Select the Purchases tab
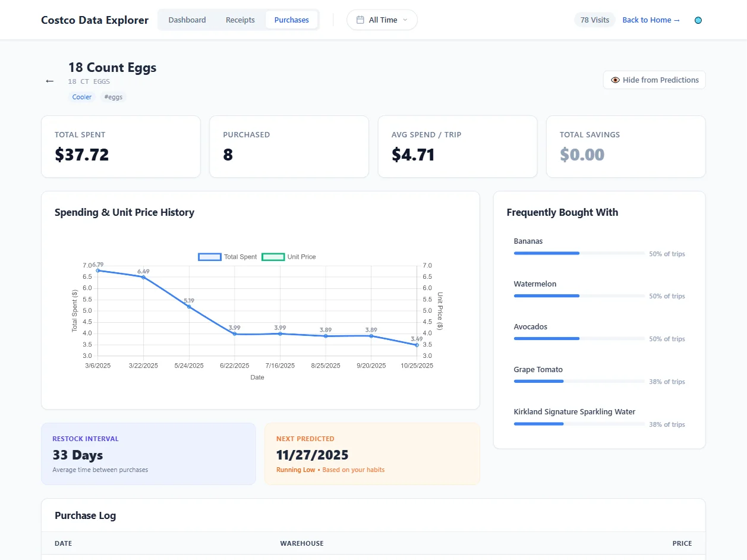Viewport: 747px width, 560px height. pos(291,20)
